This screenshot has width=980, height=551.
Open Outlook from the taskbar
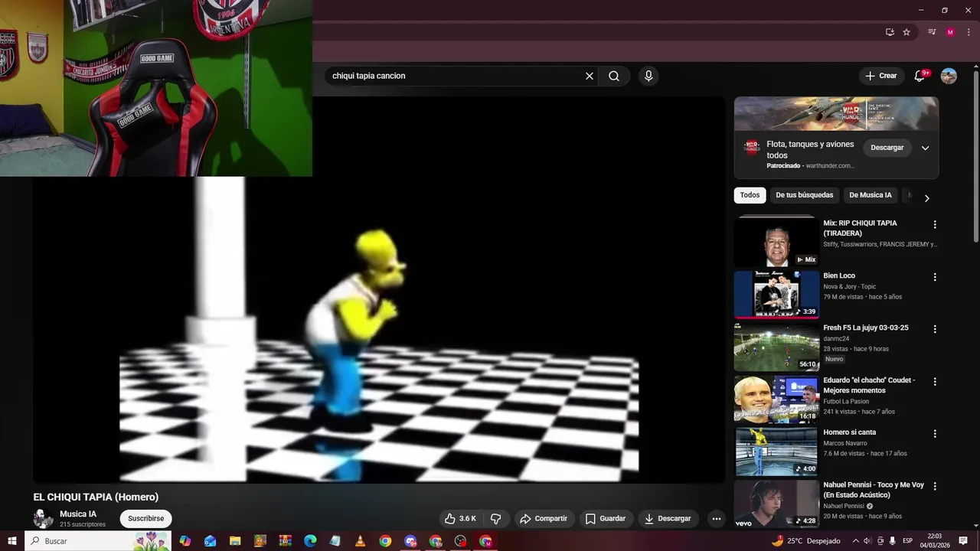[210, 541]
